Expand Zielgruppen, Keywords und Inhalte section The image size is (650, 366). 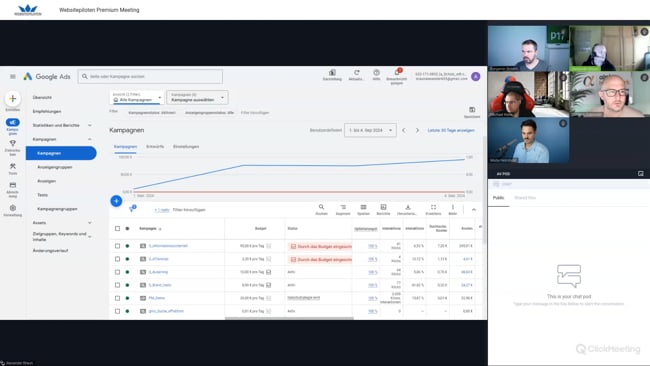coord(90,236)
